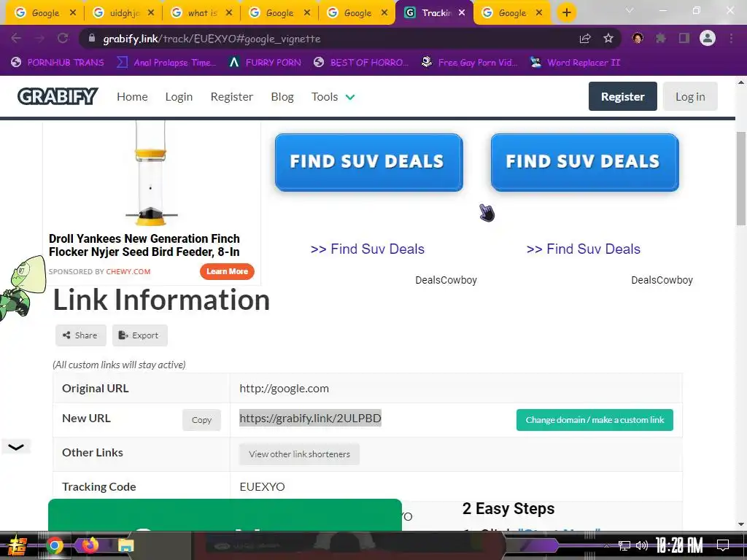The image size is (747, 560).
Task: Open the Login nav link
Action: coord(179,97)
